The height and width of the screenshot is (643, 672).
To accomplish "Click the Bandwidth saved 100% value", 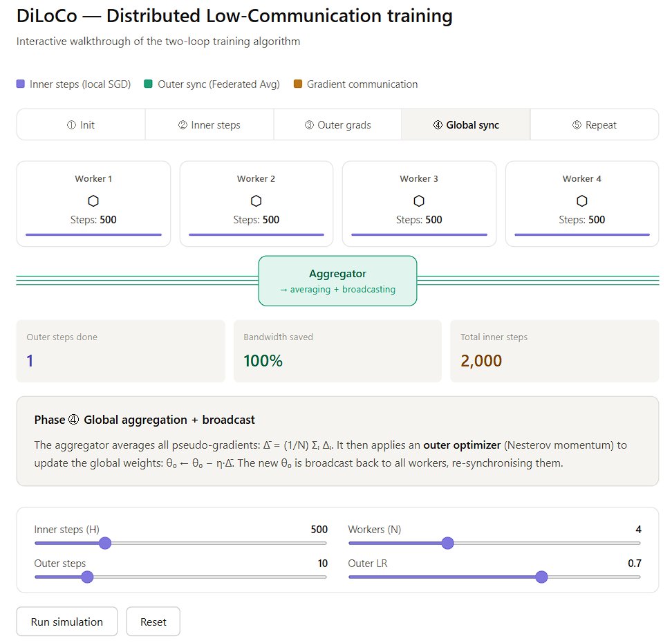I will [x=263, y=361].
